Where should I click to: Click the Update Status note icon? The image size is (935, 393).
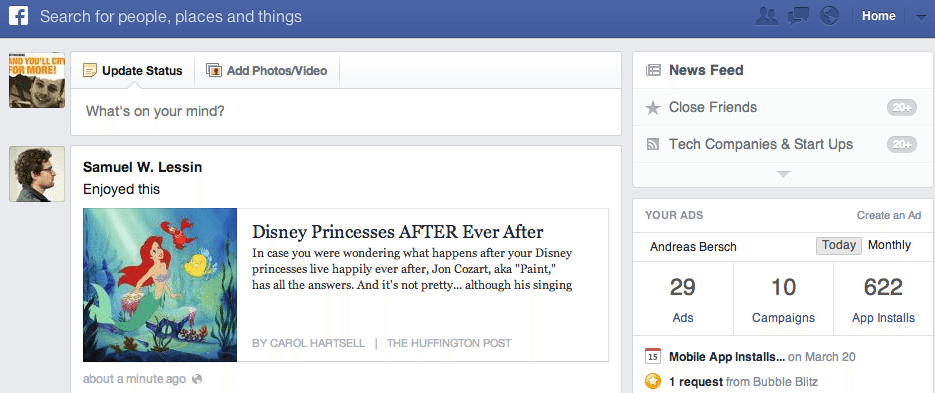[89, 70]
